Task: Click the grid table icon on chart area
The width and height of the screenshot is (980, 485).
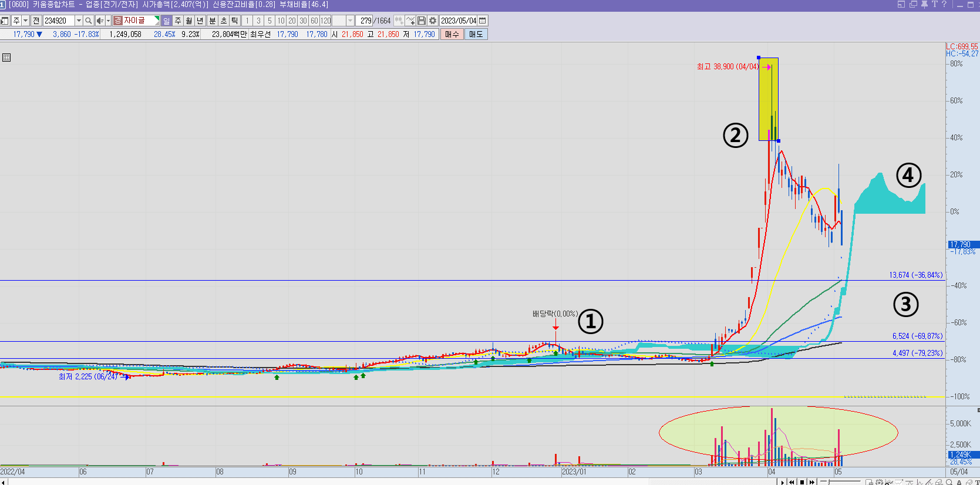Action: point(6,58)
